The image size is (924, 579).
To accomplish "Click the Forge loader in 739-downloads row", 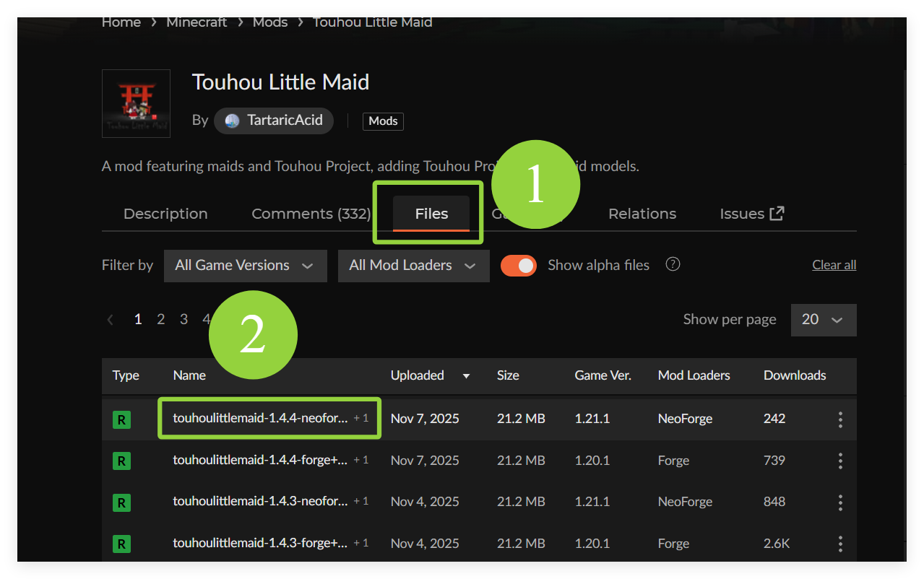I will (x=673, y=461).
